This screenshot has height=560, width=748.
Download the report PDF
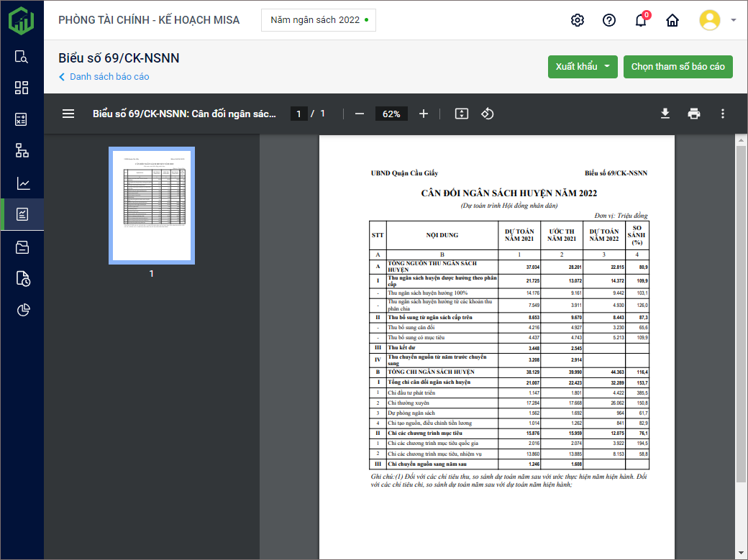point(665,114)
